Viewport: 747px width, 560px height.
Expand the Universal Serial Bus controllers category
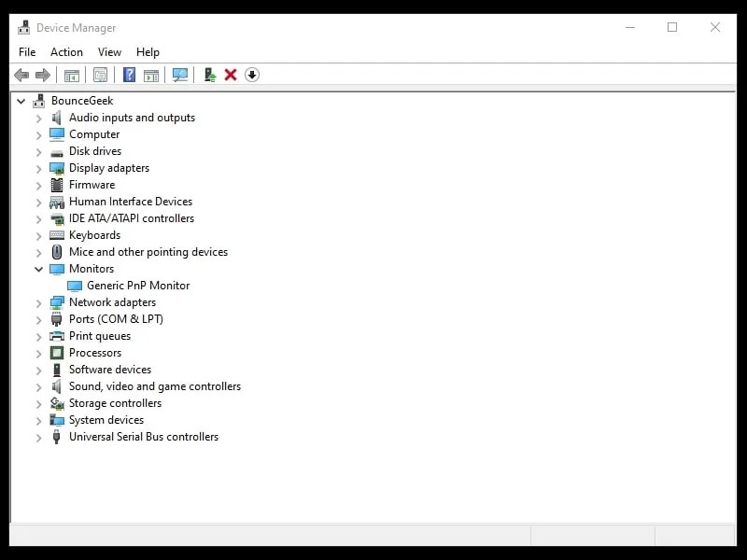point(37,436)
